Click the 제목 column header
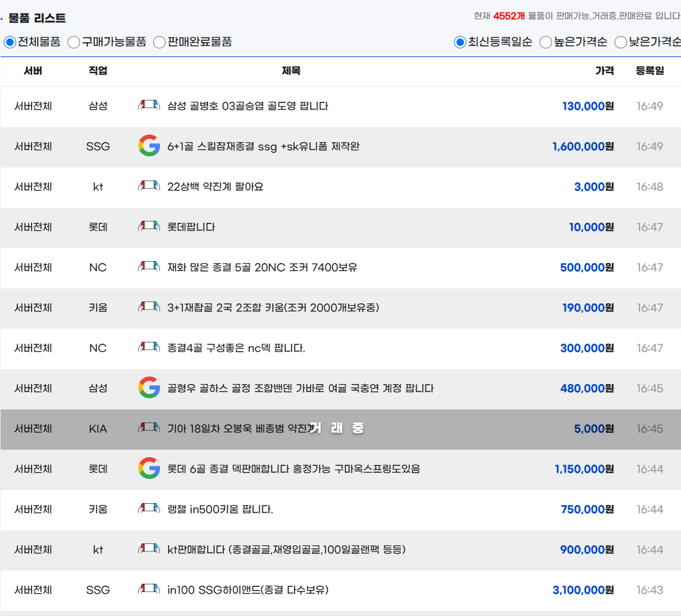This screenshot has width=681, height=616. click(291, 71)
